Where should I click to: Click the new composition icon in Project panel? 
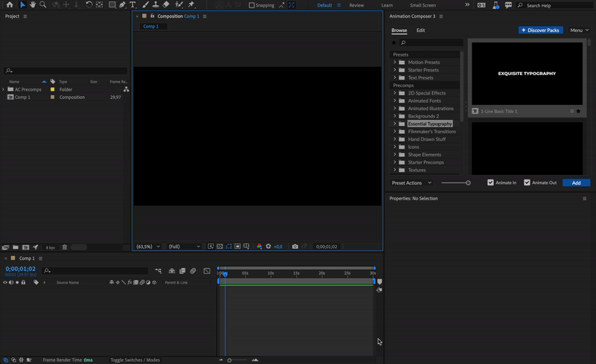coord(25,247)
